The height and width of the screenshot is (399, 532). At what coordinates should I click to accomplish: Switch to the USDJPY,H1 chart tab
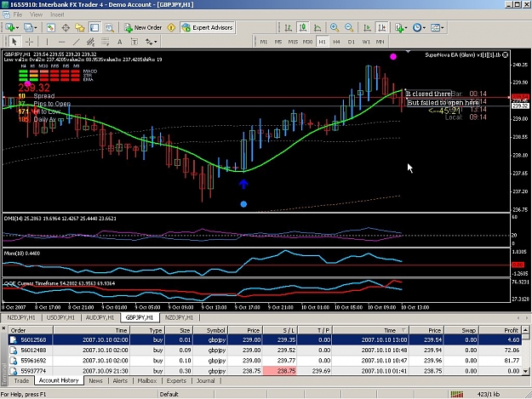click(x=60, y=317)
